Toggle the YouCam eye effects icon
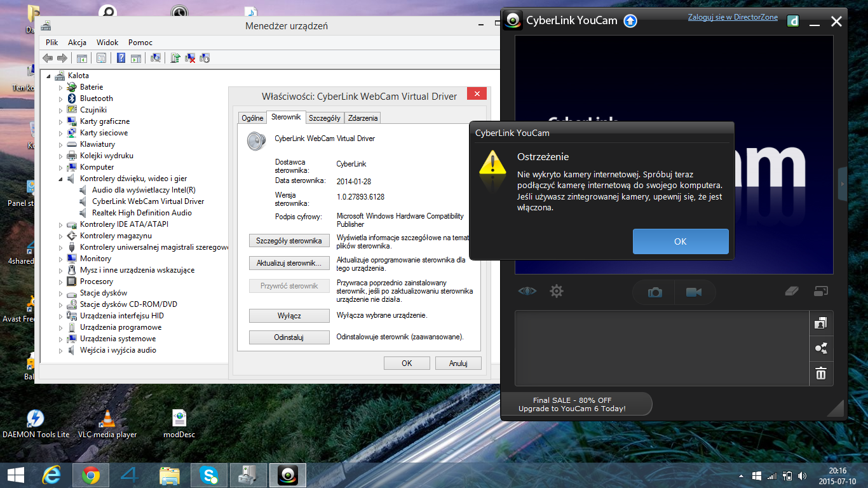This screenshot has height=488, width=868. (527, 291)
